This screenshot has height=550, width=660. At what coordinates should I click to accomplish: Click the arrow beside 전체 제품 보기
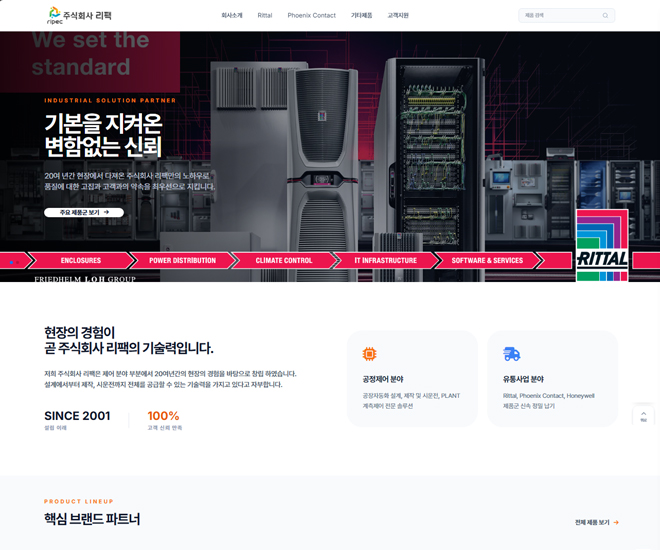[616, 522]
